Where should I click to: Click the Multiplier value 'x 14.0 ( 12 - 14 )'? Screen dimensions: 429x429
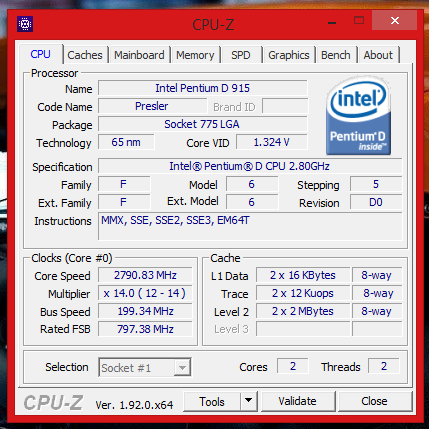(145, 293)
